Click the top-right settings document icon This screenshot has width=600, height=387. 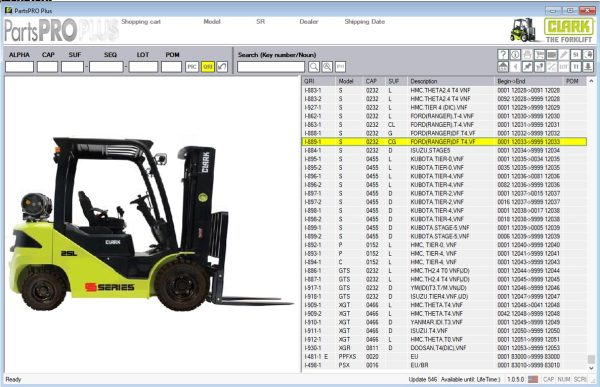(588, 55)
